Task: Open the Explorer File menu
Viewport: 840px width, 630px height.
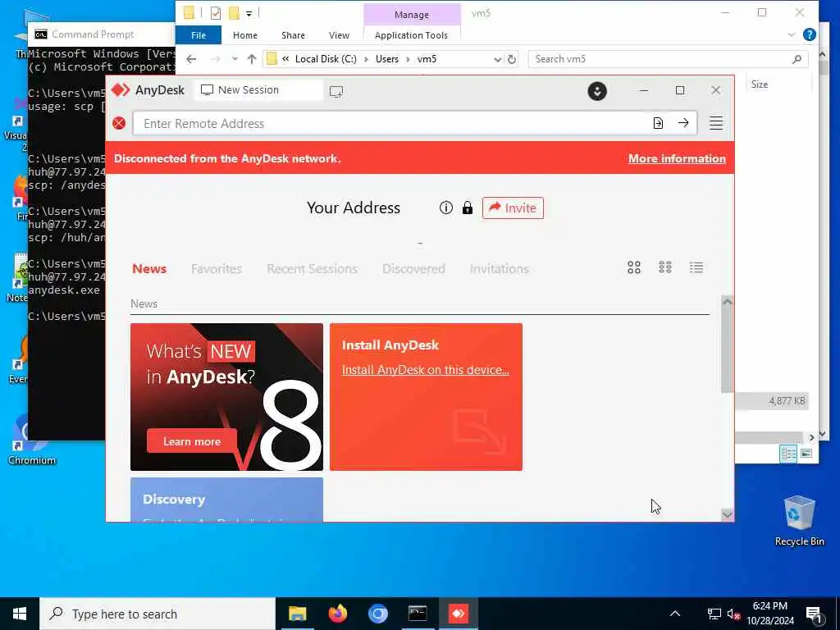Action: [199, 34]
